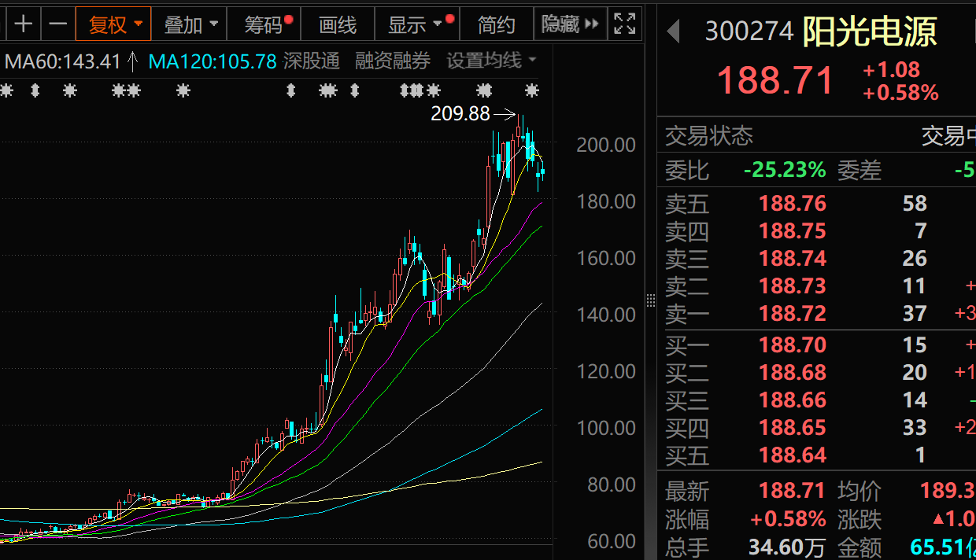Select the 画线 drawing tool
976x560 pixels.
[x=338, y=24]
